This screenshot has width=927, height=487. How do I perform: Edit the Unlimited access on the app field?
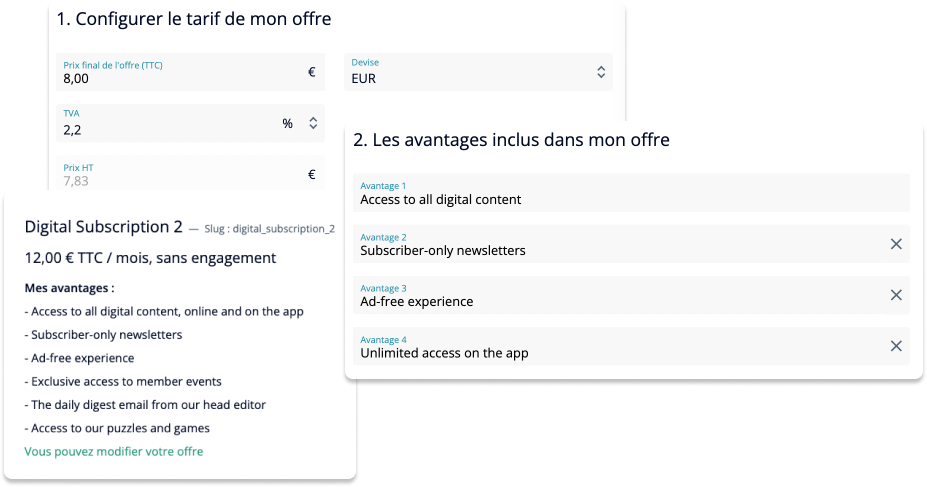point(631,346)
